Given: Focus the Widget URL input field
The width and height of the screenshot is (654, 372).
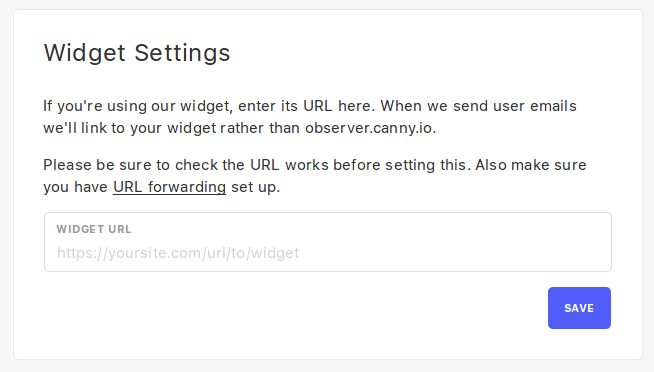Looking at the screenshot, I should pos(328,242).
